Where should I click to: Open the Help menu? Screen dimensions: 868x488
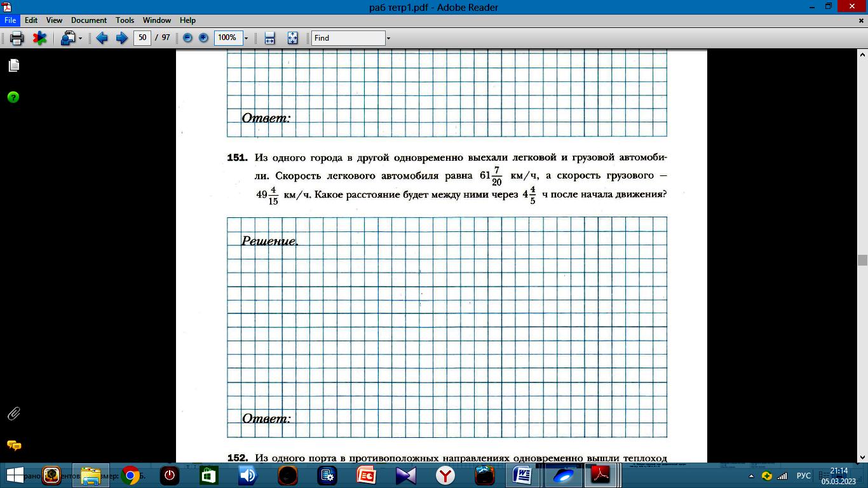click(187, 20)
